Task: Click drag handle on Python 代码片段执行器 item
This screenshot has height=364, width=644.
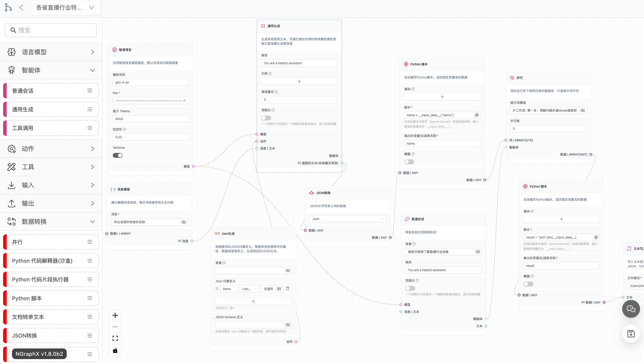Action: click(90, 280)
